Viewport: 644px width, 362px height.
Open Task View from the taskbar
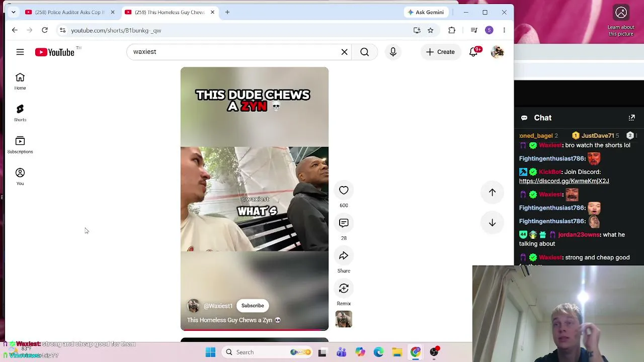point(323,352)
